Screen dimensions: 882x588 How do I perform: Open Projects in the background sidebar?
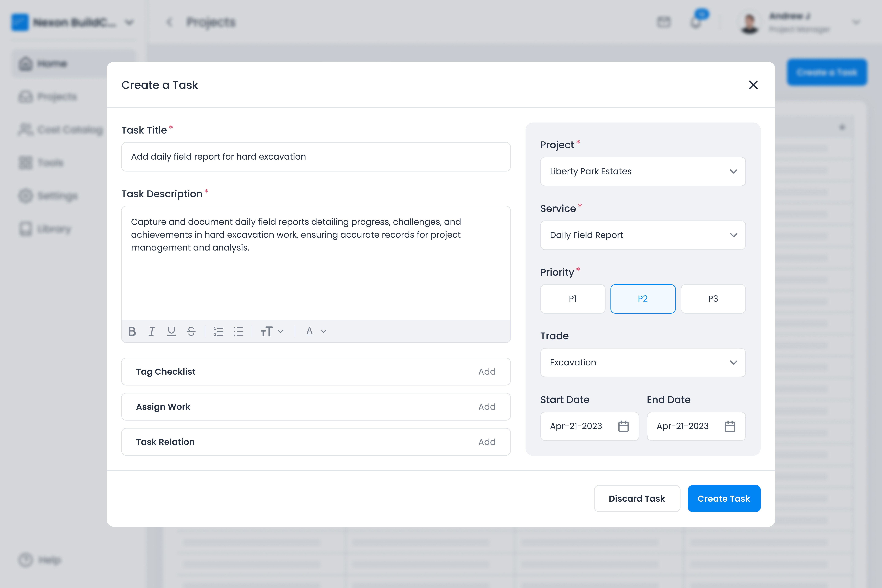pyautogui.click(x=48, y=97)
